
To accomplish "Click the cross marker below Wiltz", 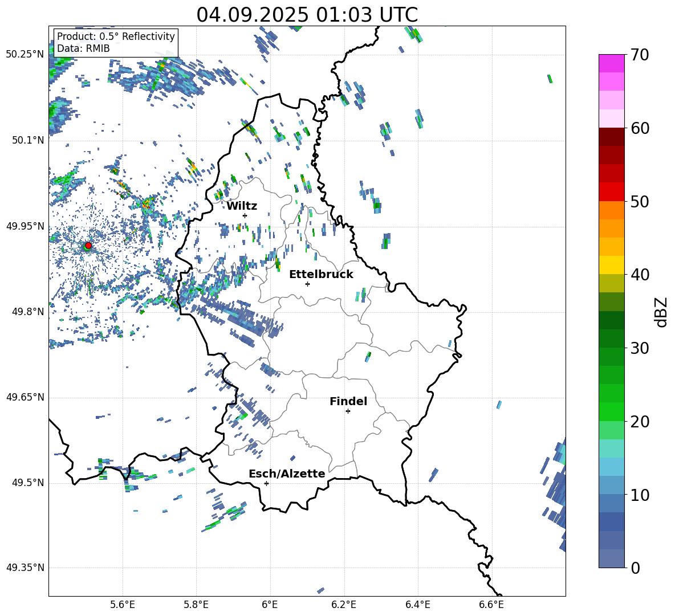I will pyautogui.click(x=245, y=215).
